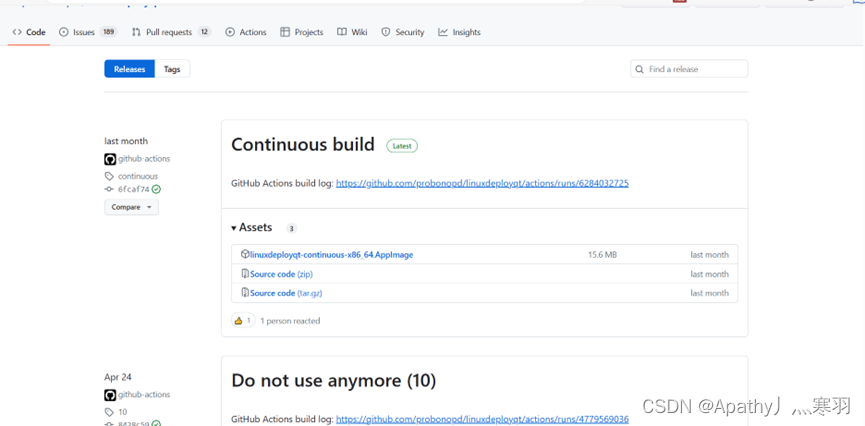Image resolution: width=865 pixels, height=426 pixels.
Task: Open the Issues tab
Action: click(88, 32)
